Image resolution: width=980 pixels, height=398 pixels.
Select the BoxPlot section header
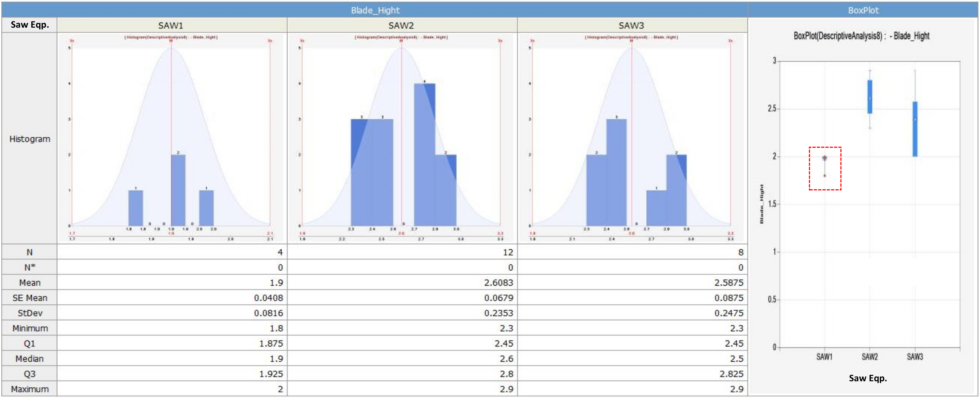coord(863,10)
